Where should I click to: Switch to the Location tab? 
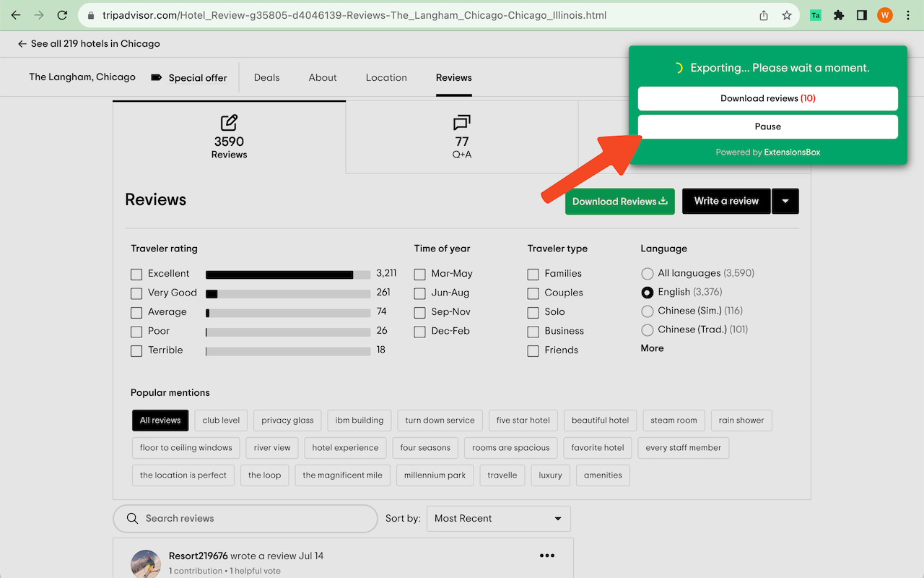click(386, 78)
